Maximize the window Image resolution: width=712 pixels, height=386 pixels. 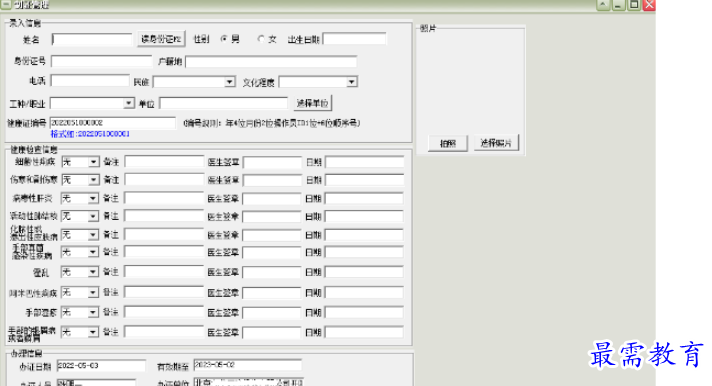point(634,5)
